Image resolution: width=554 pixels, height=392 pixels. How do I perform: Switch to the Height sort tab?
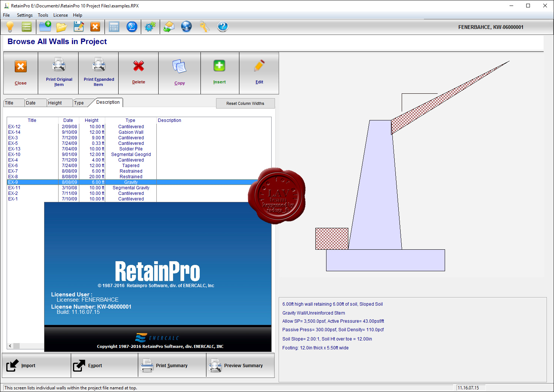[60, 103]
